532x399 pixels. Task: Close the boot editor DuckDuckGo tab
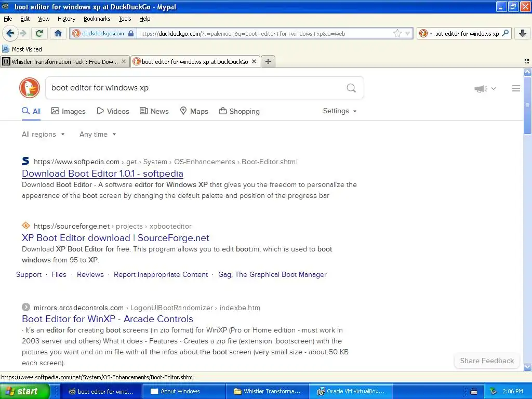(254, 61)
